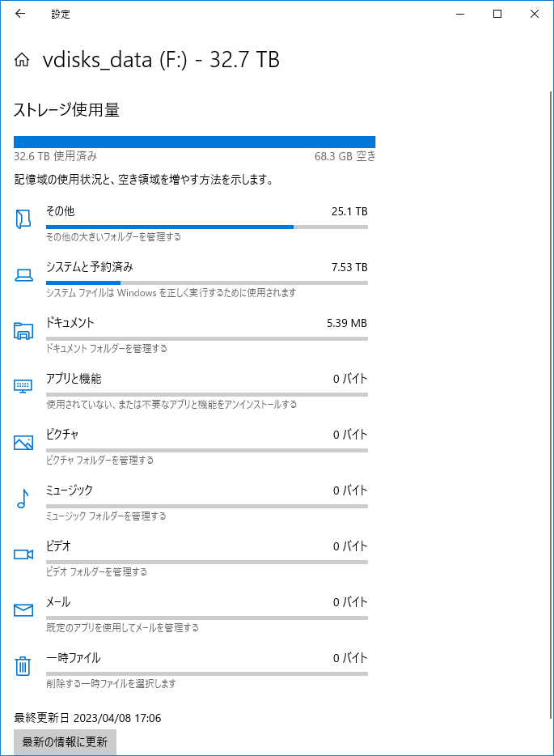Viewport: 554px width, 756px height.
Task: Go back using the arrow icon
Action: 20,14
